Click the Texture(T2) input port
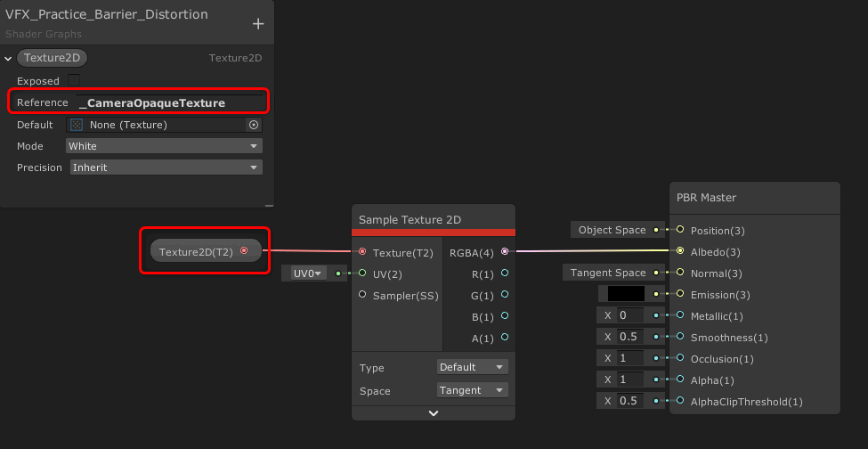The width and height of the screenshot is (868, 449). (362, 252)
